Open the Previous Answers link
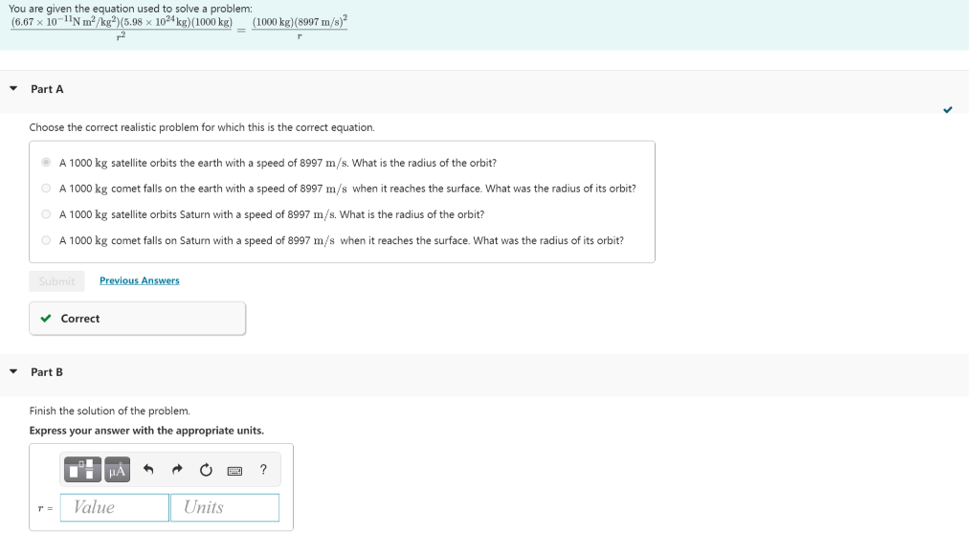Image resolution: width=980 pixels, height=534 pixels. (x=140, y=280)
